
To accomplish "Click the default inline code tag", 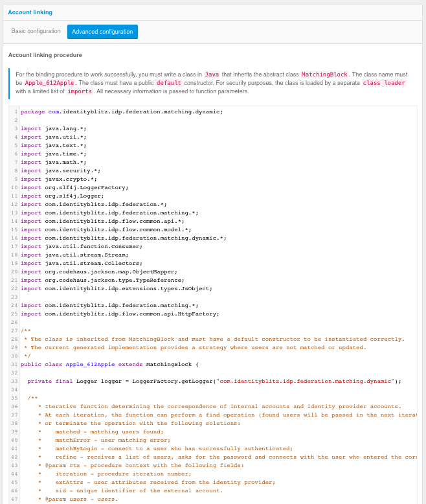I will point(169,83).
